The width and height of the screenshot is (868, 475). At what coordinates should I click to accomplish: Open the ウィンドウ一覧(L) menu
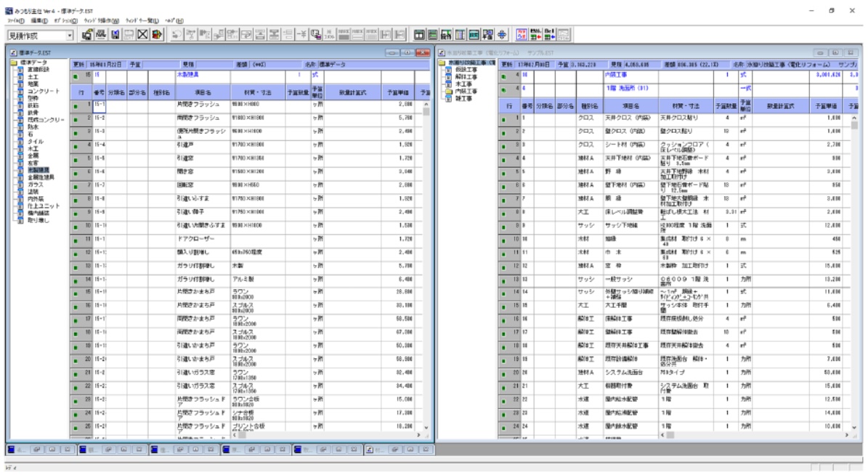pos(142,20)
